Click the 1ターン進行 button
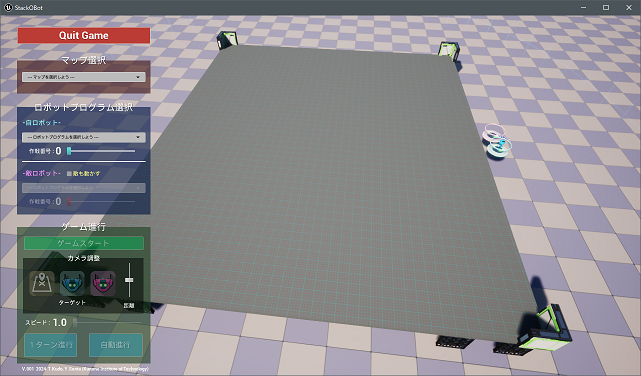The image size is (641, 376). click(51, 345)
